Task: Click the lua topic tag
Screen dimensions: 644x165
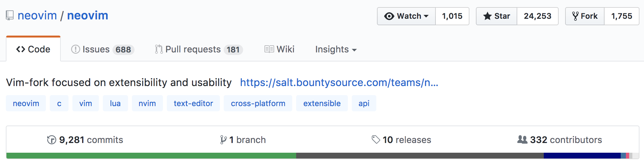Action: tap(115, 103)
